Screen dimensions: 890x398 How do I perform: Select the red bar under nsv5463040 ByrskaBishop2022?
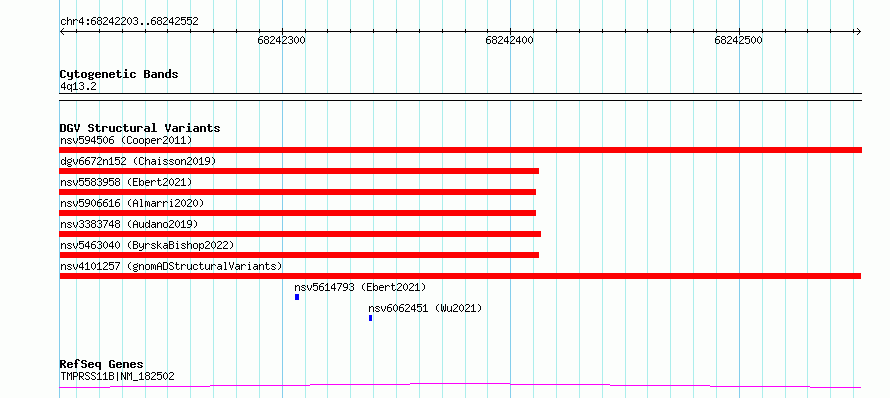[x=299, y=255]
